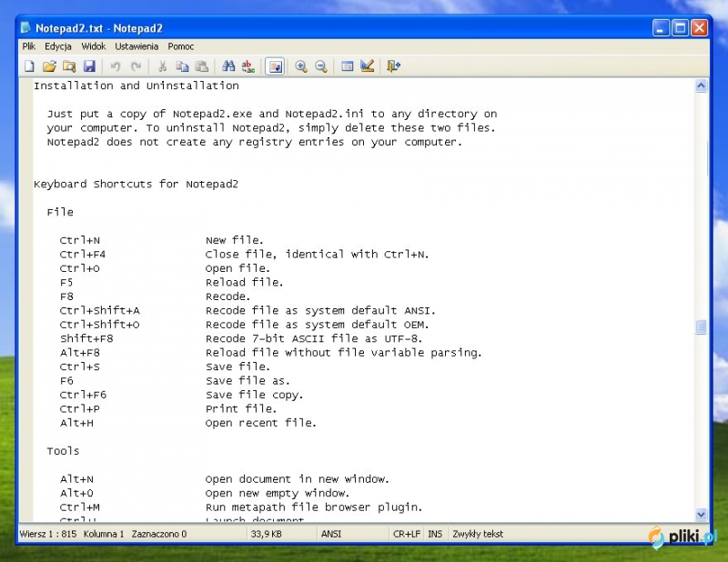728x562 pixels.
Task: Click the 'Reload file.' description
Action: coord(244,283)
